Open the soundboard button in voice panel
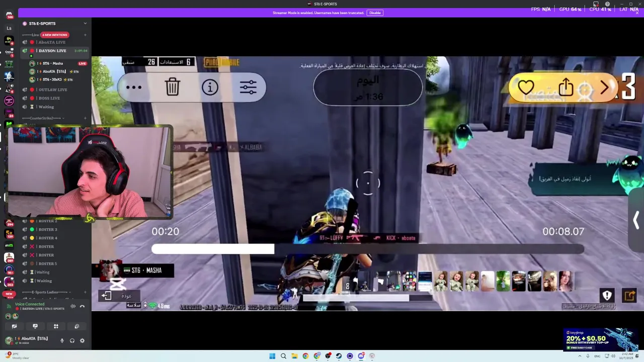Viewport: 644px width, 362px height. (x=77, y=326)
